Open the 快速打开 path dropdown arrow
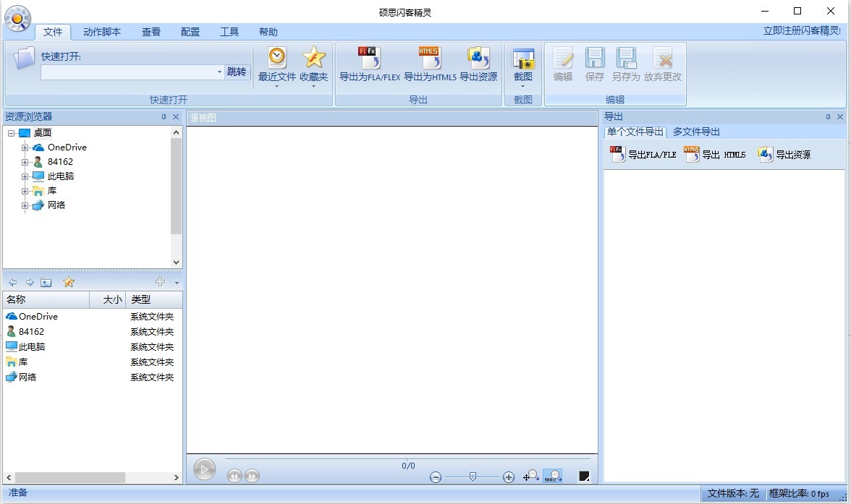This screenshot has width=851, height=504. [x=219, y=72]
